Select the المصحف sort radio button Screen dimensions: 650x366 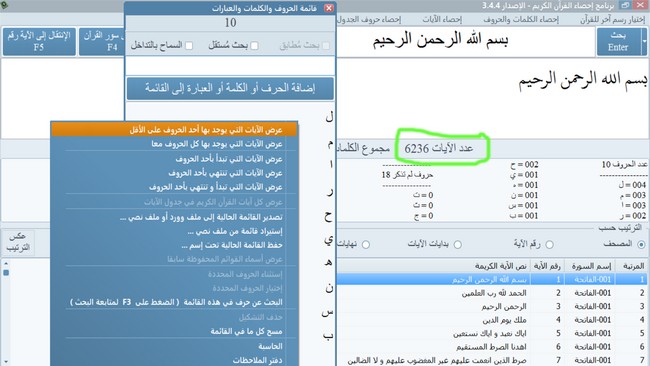click(641, 245)
